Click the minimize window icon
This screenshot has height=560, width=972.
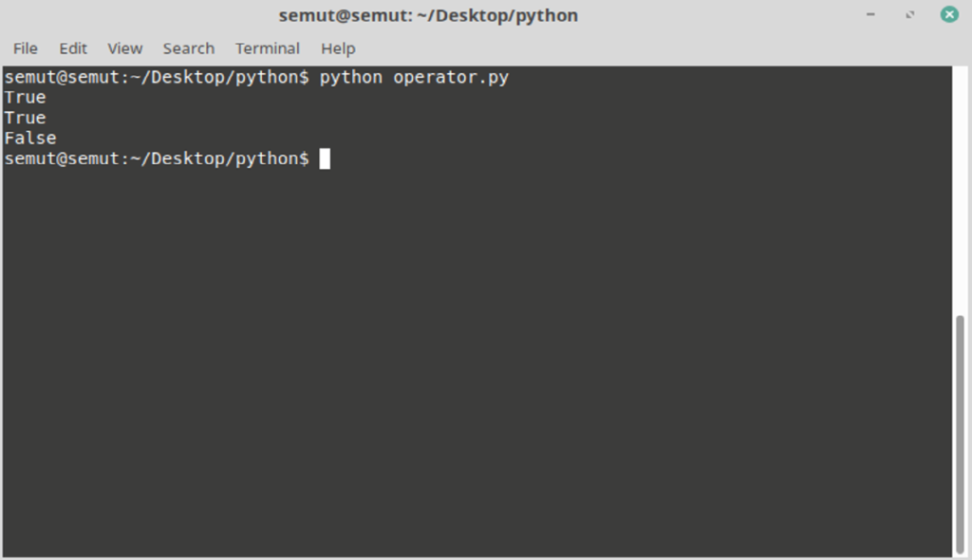(870, 14)
